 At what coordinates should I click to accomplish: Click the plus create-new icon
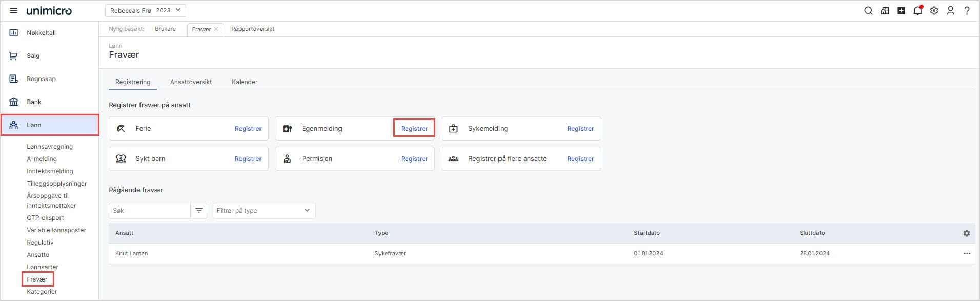pyautogui.click(x=901, y=11)
